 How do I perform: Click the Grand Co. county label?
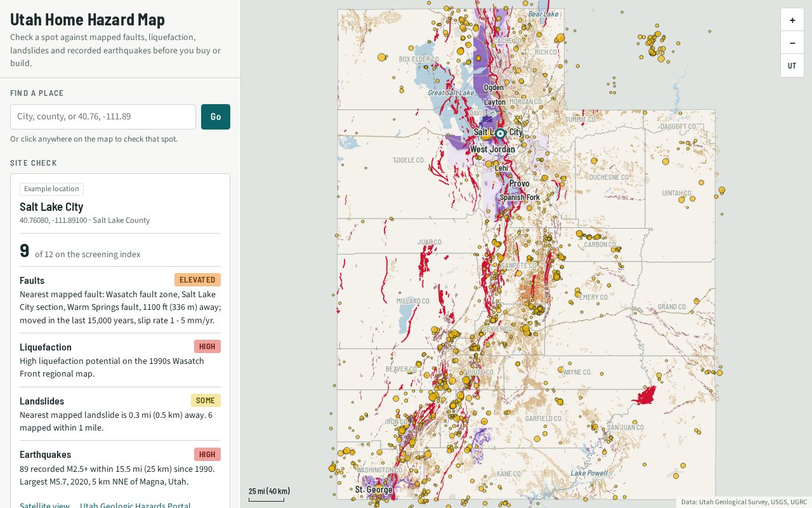[672, 307]
